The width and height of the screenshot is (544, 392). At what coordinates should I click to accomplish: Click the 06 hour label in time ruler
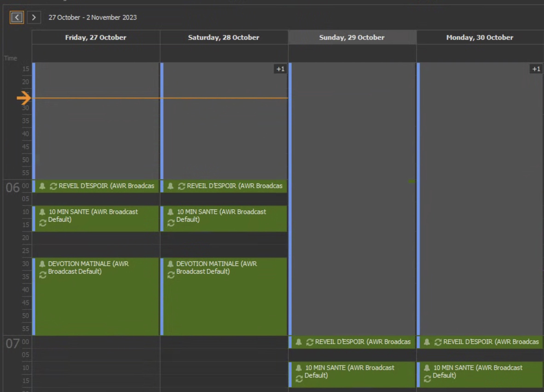(x=12, y=187)
